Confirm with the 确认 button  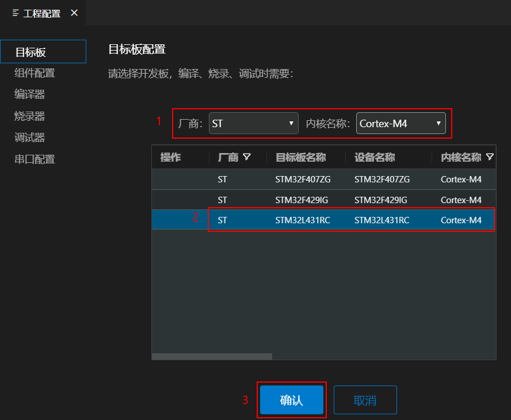point(292,400)
